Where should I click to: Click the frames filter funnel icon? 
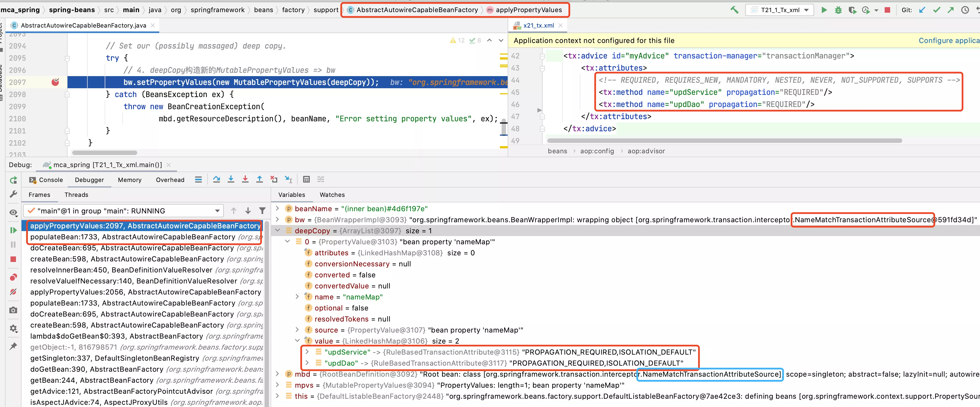[262, 211]
